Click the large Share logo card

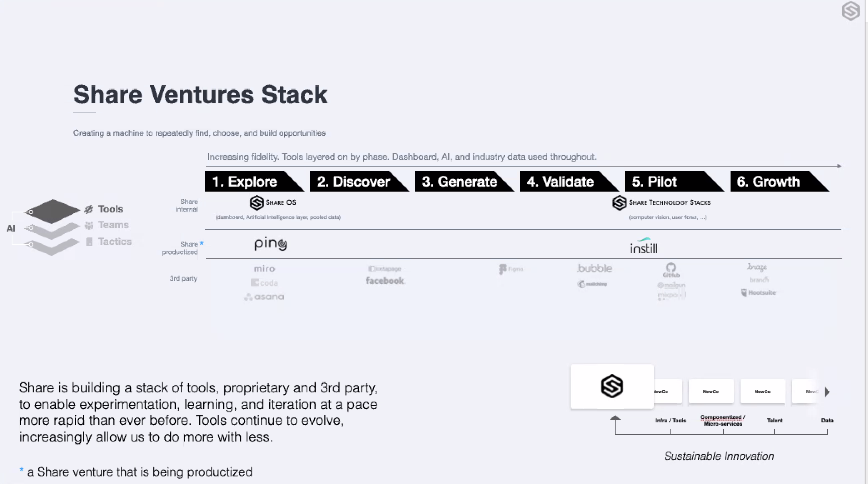tap(612, 387)
